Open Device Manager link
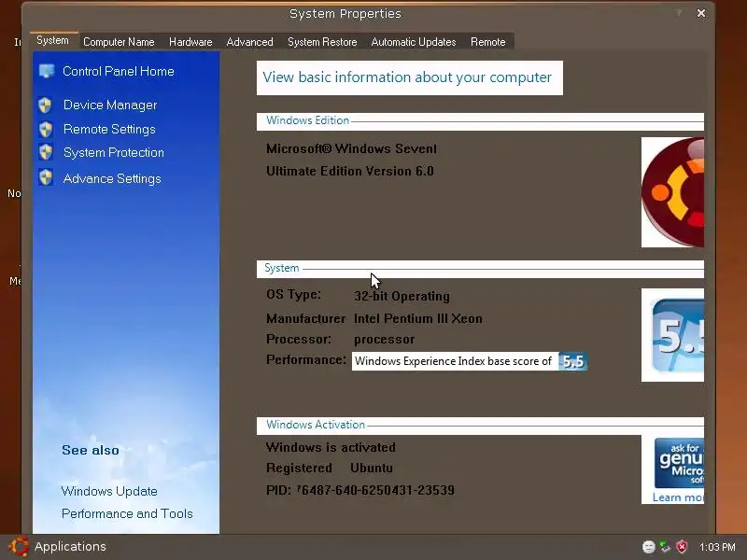Viewport: 747px width, 560px height. (110, 105)
